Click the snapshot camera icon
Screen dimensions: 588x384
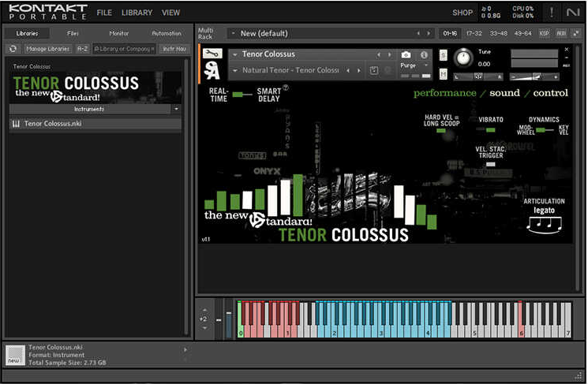(x=406, y=54)
